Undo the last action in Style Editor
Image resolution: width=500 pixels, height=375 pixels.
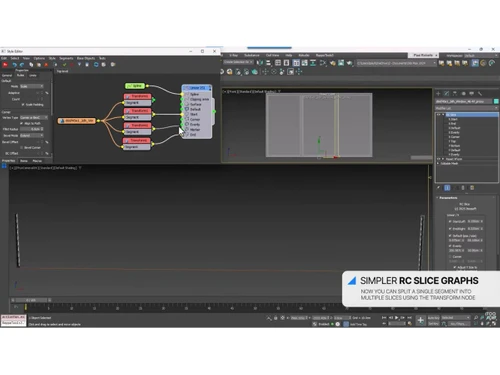(x=14, y=65)
